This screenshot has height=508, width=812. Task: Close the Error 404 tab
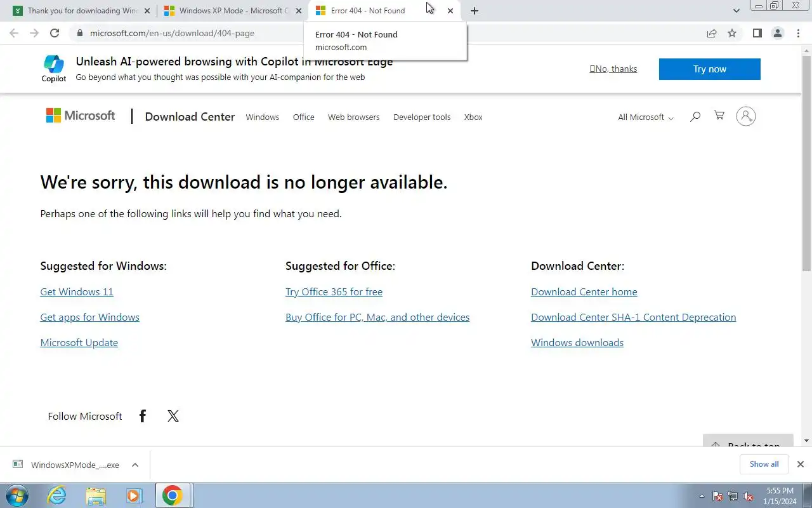click(x=450, y=11)
